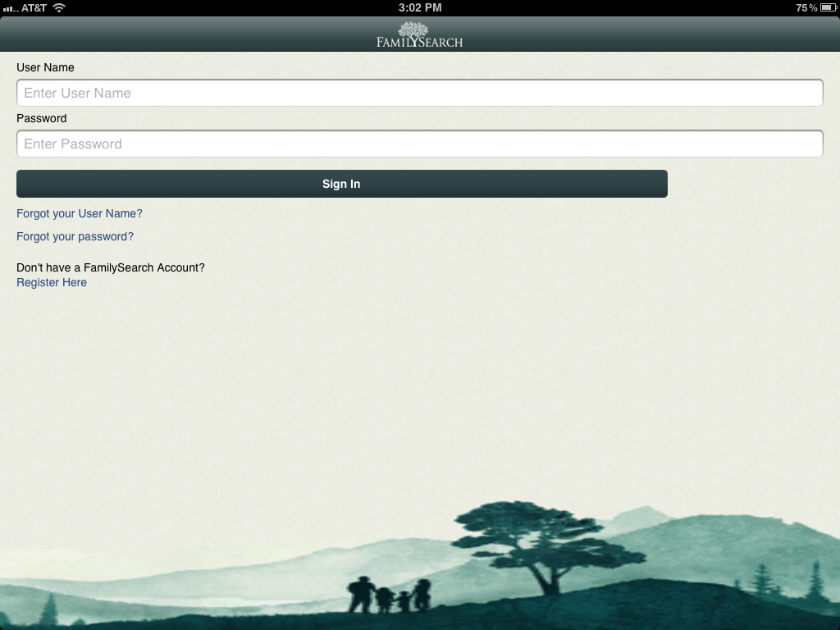Click the Enter User Name field
Screen dimensions: 840x630
420,93
